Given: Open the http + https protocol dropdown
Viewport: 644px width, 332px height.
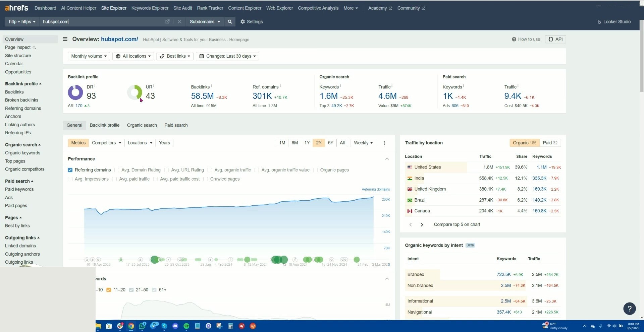Looking at the screenshot, I should 22,21.
